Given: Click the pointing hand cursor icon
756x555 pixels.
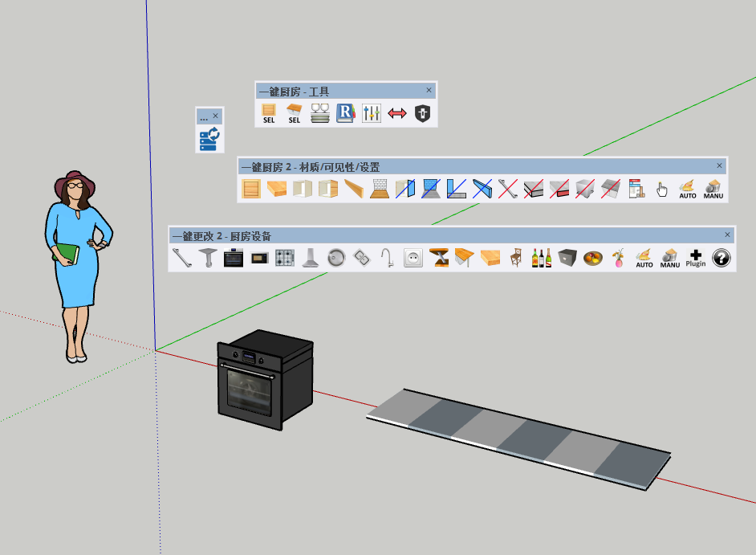Looking at the screenshot, I should (x=661, y=190).
